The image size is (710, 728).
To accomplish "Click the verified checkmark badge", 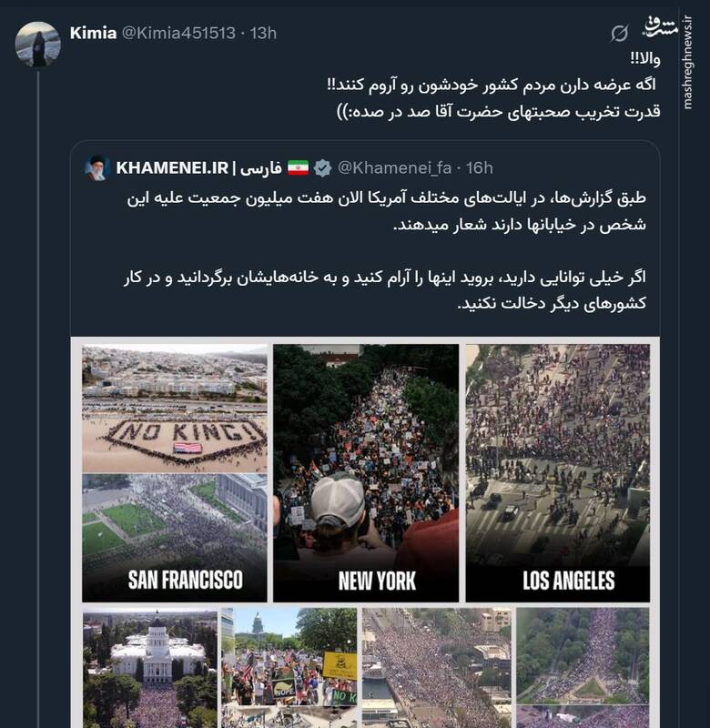I will click(x=322, y=168).
